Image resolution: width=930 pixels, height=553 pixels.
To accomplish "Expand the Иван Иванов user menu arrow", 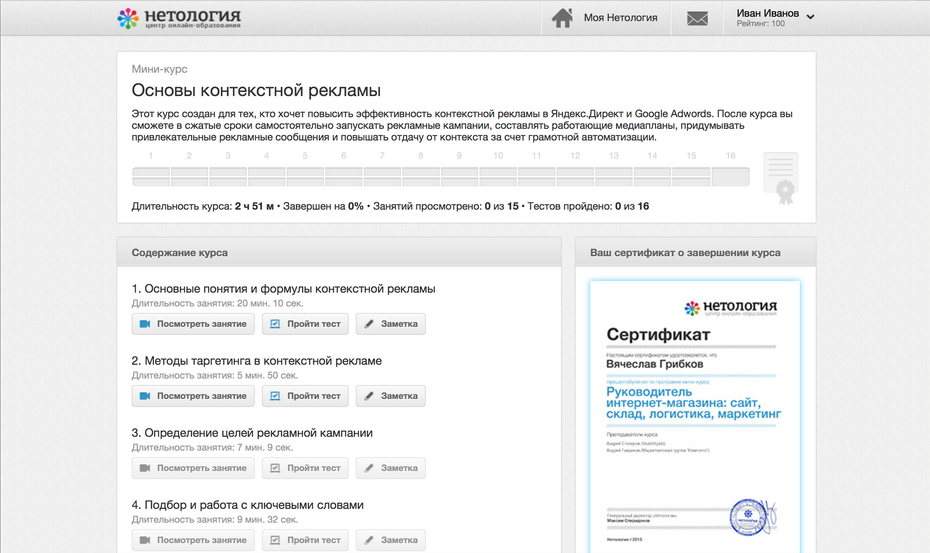I will (x=810, y=16).
